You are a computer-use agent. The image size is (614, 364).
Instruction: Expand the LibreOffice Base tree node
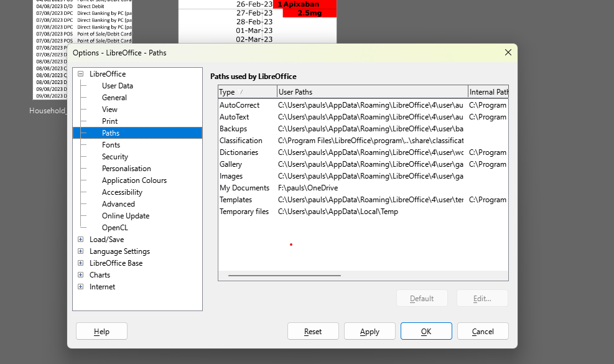[x=81, y=263]
